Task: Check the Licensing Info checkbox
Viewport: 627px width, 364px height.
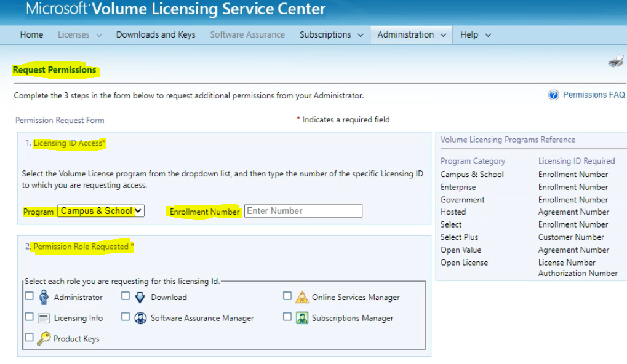Action: pyautogui.click(x=29, y=317)
